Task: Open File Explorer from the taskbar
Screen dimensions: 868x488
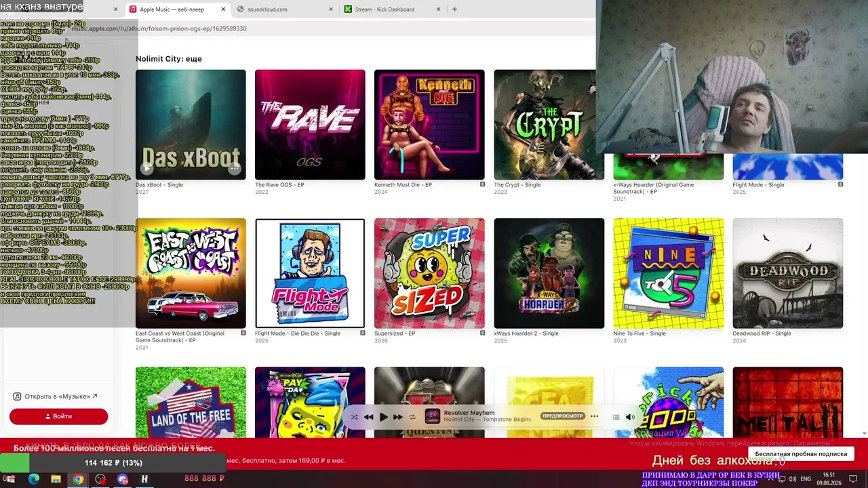Action: [x=56, y=479]
